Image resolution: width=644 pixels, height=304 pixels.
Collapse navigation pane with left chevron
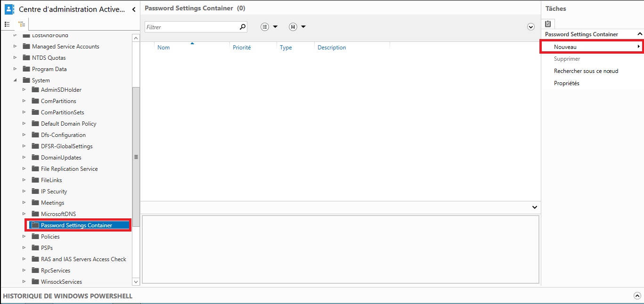[x=134, y=9]
